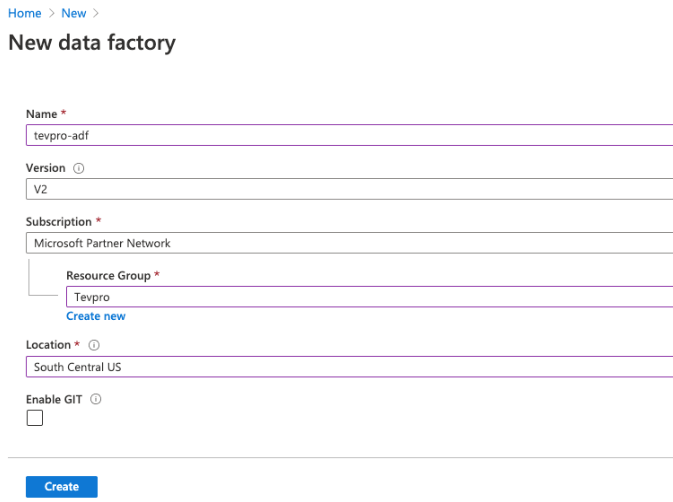
Task: Click the Name field label
Action: click(x=42, y=115)
